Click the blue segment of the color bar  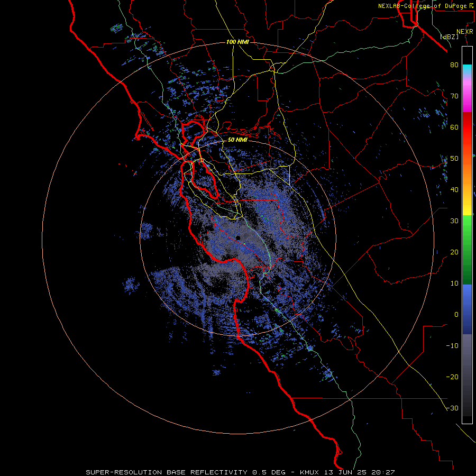pos(467,309)
